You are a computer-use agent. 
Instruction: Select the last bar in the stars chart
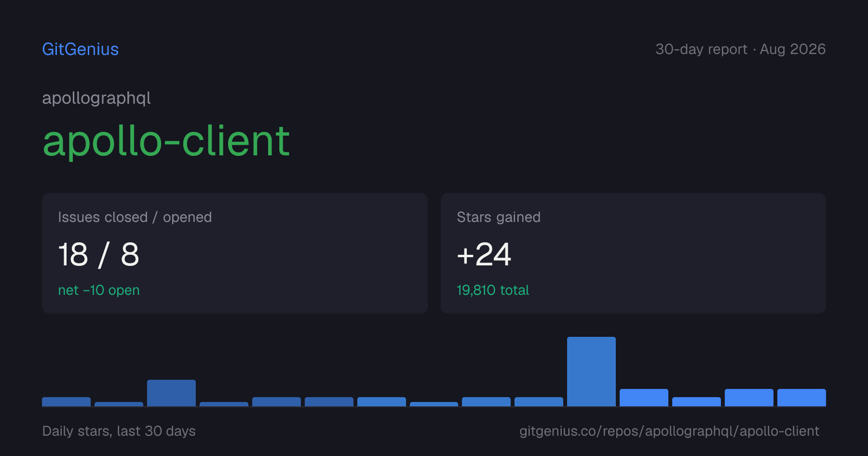tap(801, 398)
